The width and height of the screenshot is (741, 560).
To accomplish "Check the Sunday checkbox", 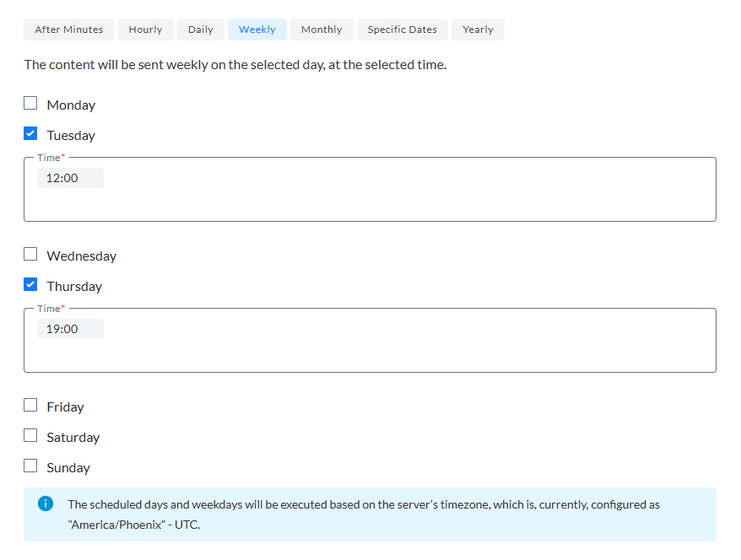I will [x=30, y=466].
